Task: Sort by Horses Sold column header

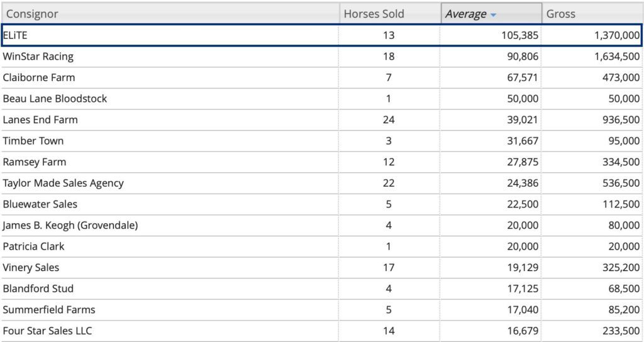Action: point(374,14)
